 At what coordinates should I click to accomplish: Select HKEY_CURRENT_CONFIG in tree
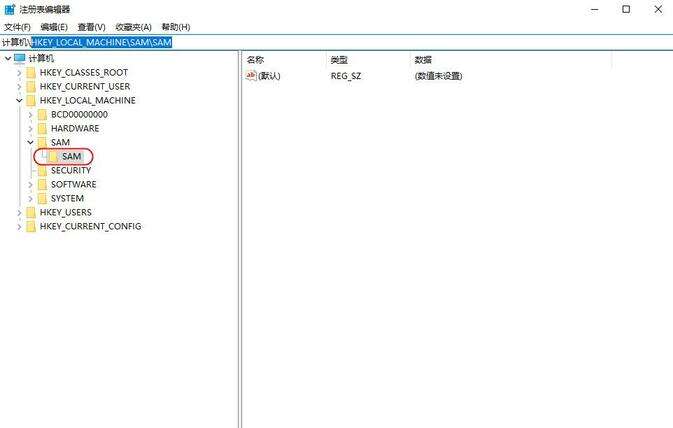point(90,226)
